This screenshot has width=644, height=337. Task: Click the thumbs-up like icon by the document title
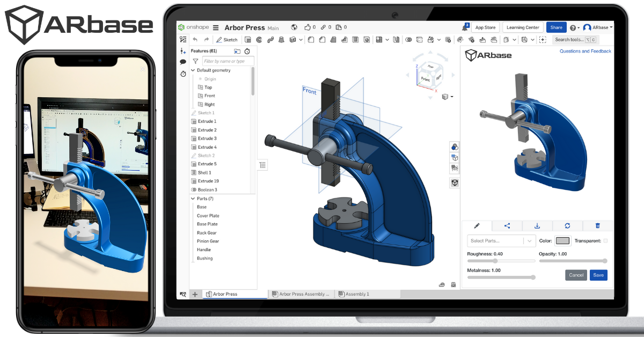308,27
